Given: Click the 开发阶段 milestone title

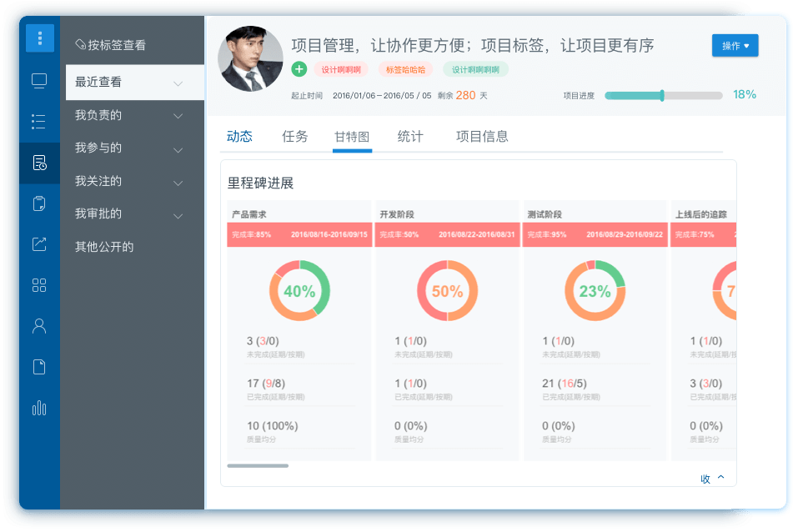Looking at the screenshot, I should 397,214.
